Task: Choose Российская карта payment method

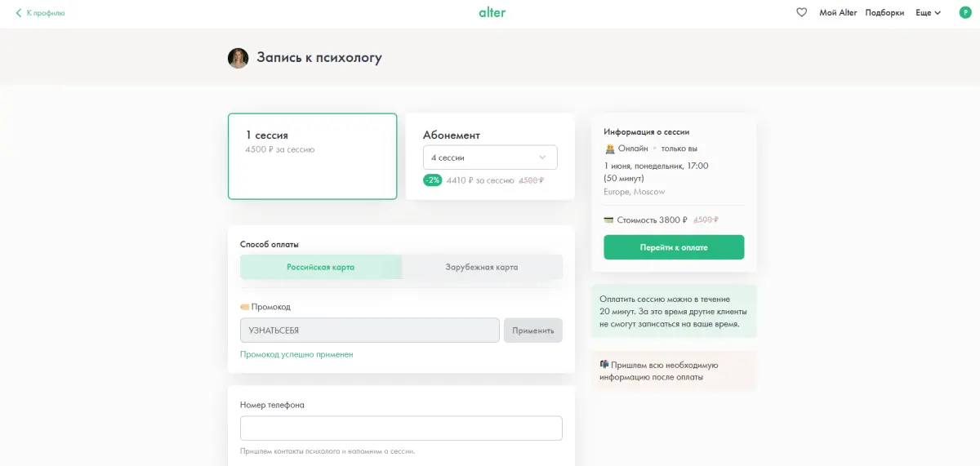Action: (321, 267)
